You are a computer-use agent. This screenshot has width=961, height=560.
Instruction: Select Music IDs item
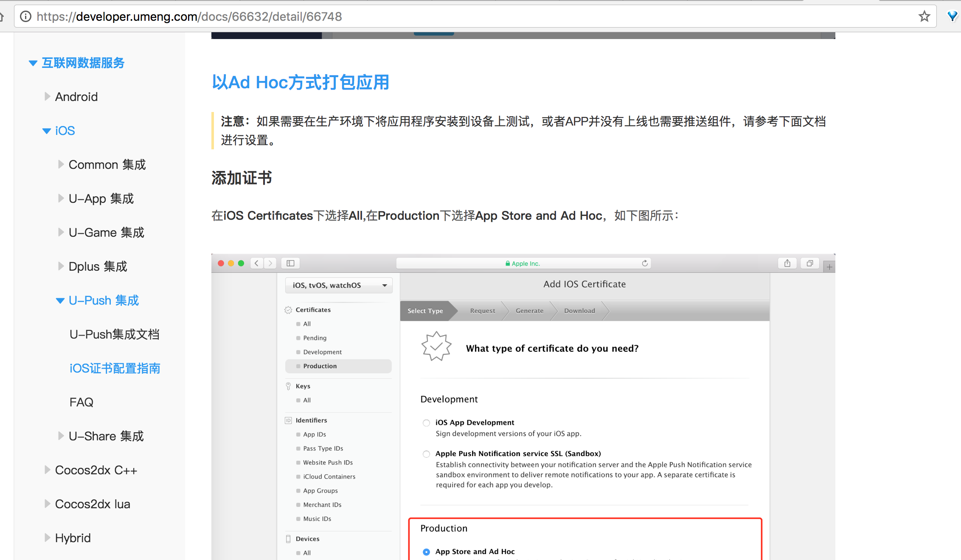(x=317, y=519)
